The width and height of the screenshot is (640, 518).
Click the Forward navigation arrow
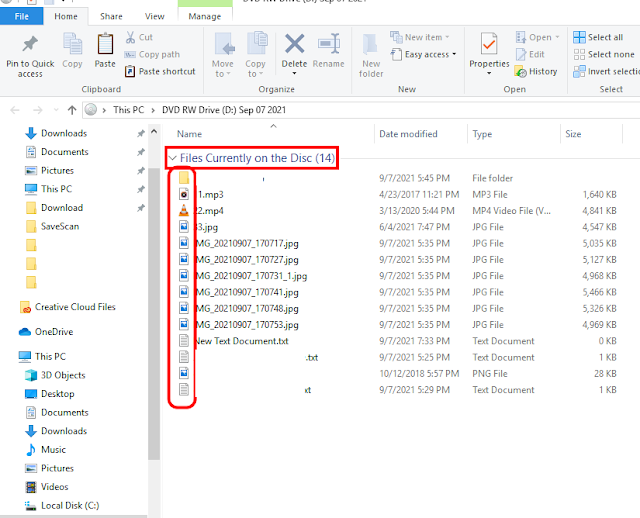pos(38,110)
